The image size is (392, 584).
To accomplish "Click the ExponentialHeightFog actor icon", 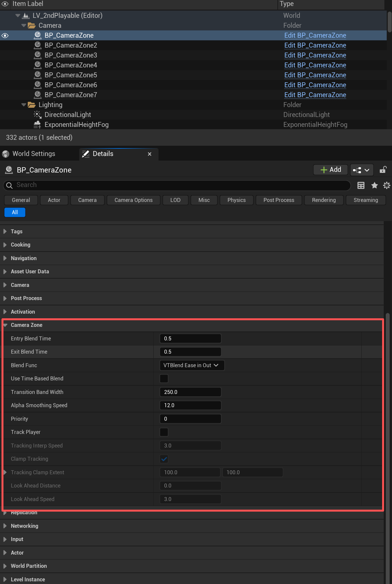I will pos(37,125).
